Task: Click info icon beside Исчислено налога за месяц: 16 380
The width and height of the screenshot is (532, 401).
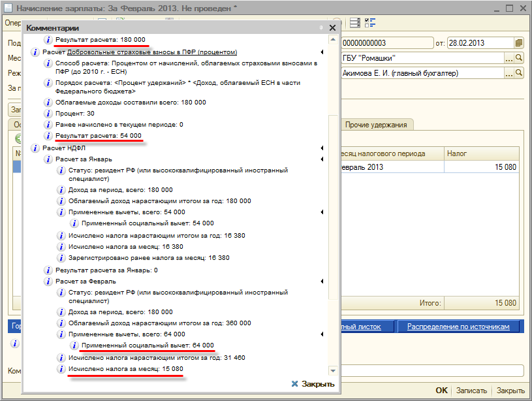Action: tap(61, 247)
